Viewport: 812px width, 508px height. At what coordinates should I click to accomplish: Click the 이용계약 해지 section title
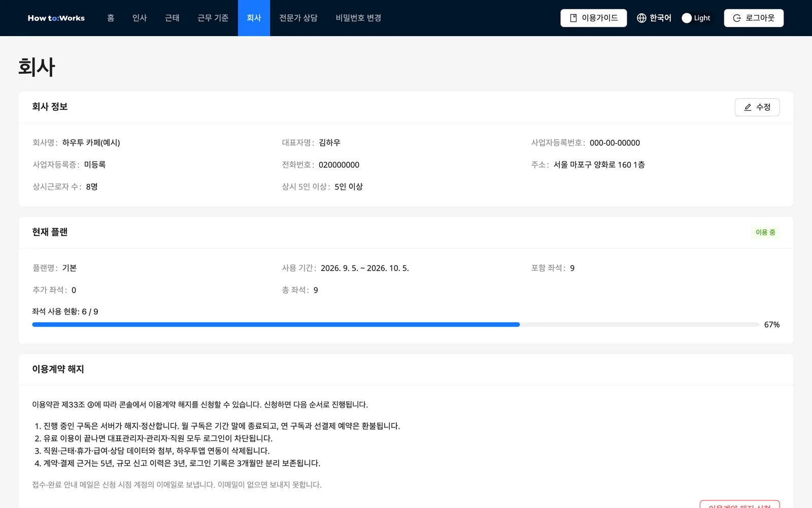tap(58, 369)
